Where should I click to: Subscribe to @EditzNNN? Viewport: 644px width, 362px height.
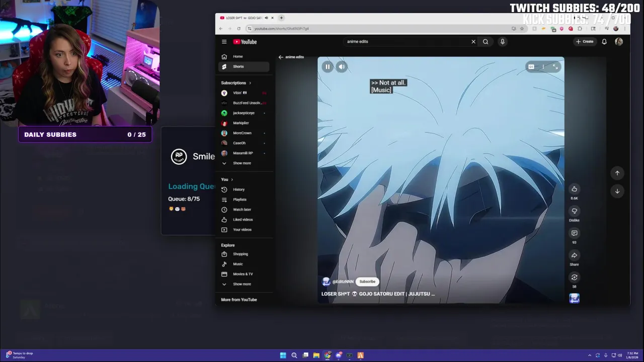coord(367,282)
